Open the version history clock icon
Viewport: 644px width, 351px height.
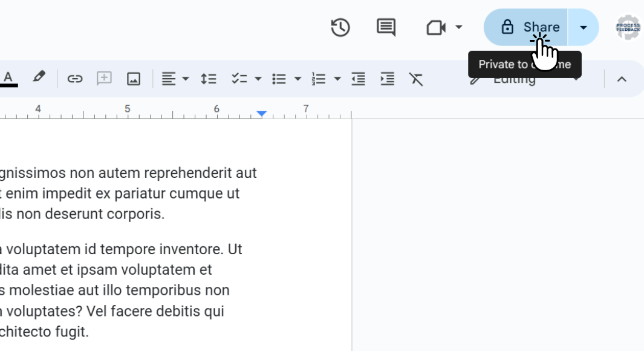click(340, 27)
